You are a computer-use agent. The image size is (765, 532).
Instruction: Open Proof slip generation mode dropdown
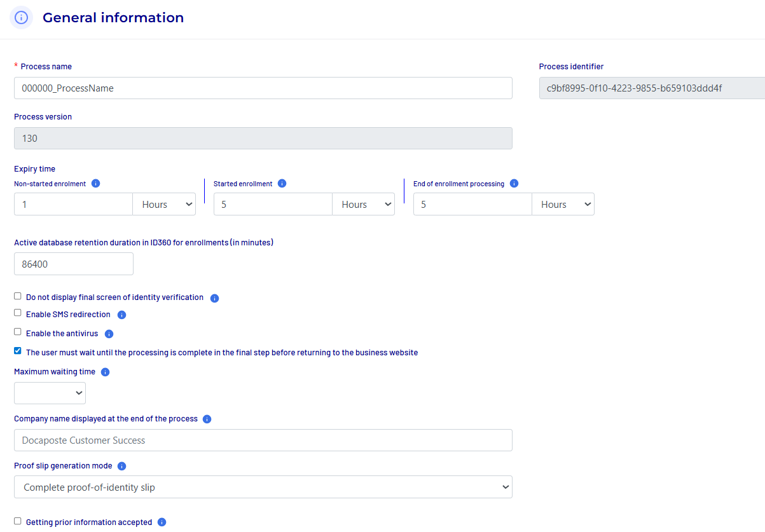click(x=263, y=488)
